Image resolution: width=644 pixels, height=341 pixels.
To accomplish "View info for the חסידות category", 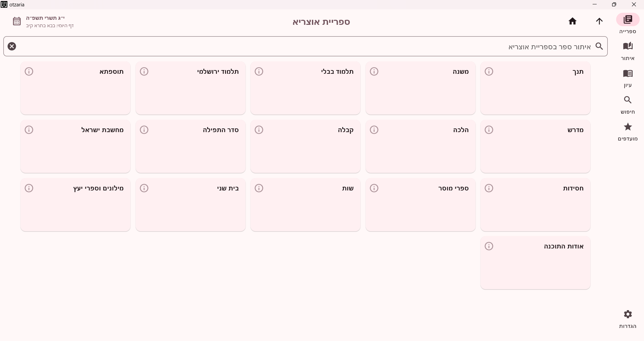I will [x=489, y=188].
